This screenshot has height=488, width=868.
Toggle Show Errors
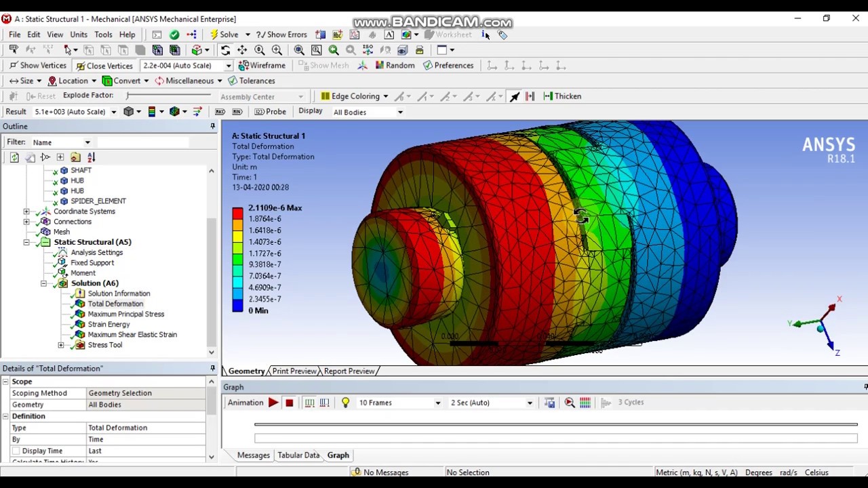tap(281, 35)
